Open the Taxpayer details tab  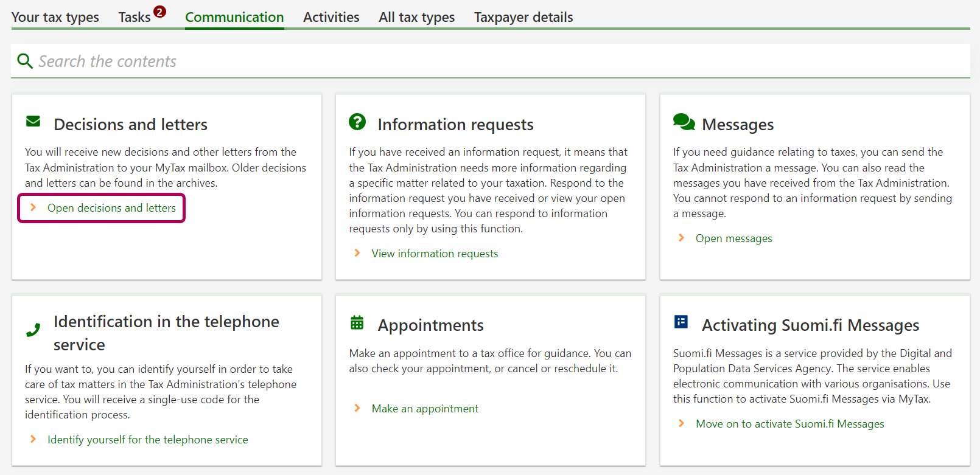click(523, 17)
